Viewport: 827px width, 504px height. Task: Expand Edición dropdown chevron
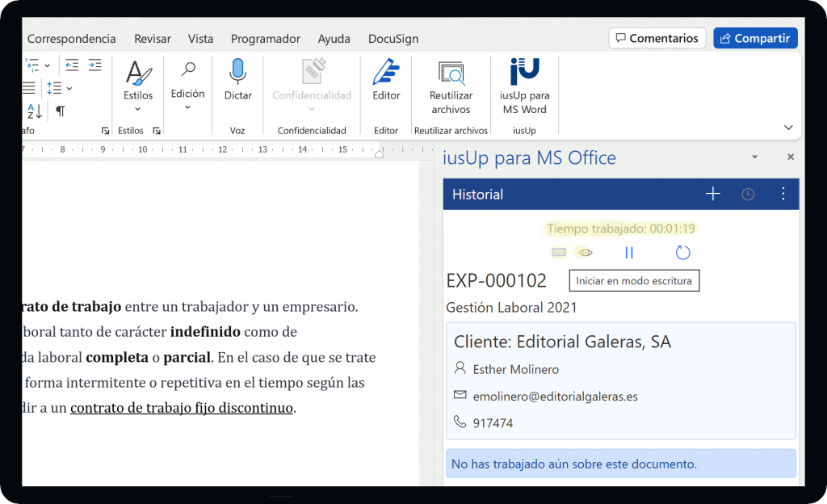pos(187,107)
